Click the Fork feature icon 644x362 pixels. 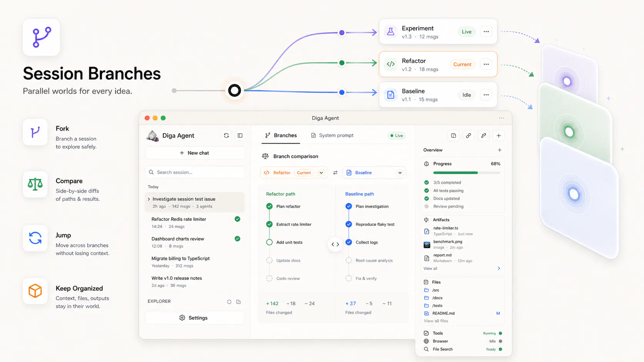(x=35, y=132)
